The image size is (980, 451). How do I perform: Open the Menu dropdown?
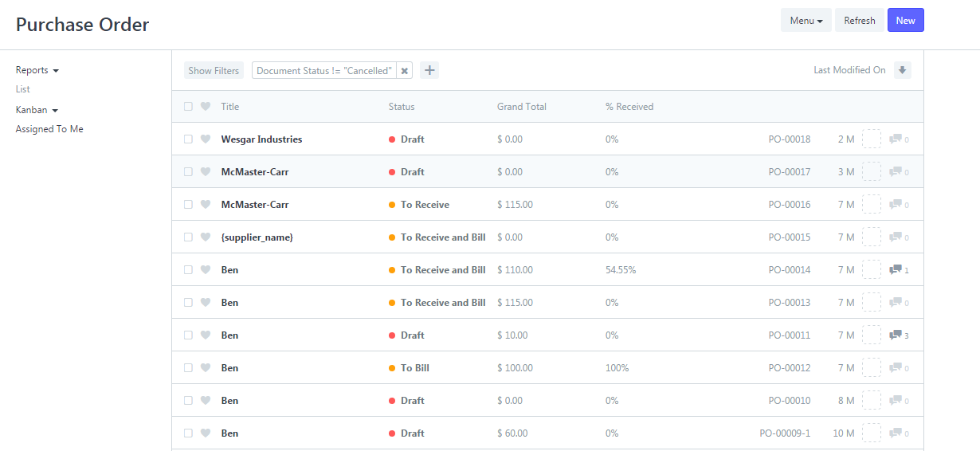click(806, 20)
